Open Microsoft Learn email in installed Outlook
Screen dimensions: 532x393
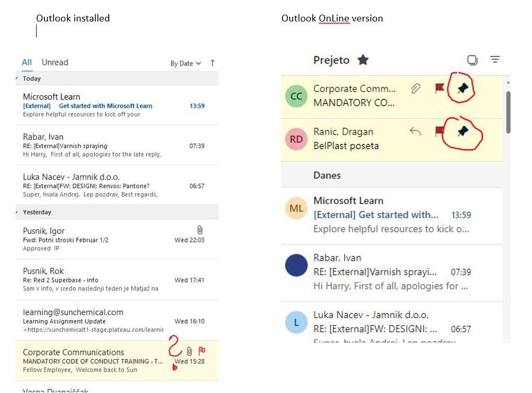(117, 105)
